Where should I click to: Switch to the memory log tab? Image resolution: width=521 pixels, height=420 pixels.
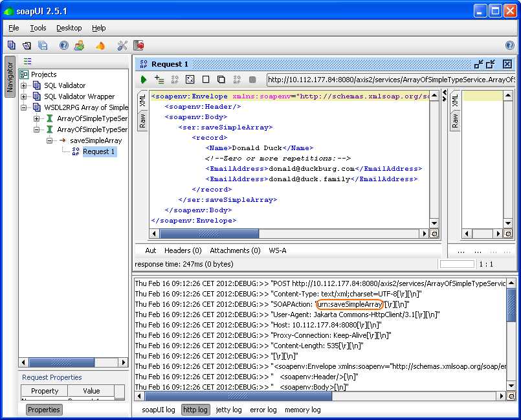point(303,410)
